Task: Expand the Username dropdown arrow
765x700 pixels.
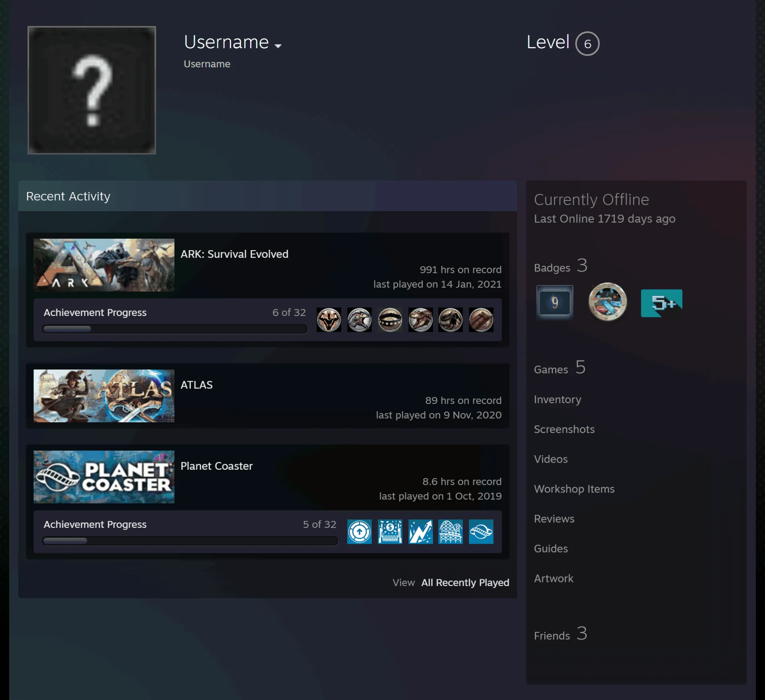Action: 278,46
